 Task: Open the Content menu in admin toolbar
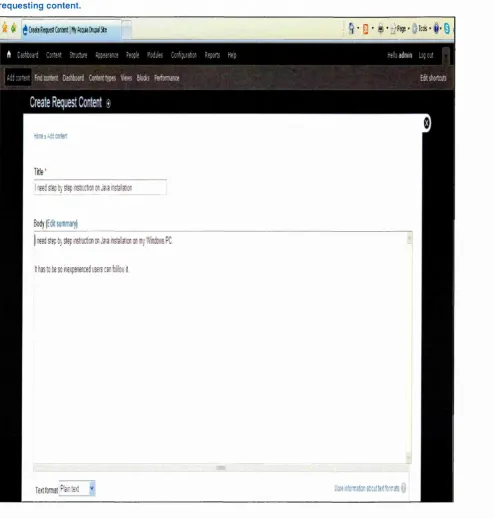tap(54, 55)
